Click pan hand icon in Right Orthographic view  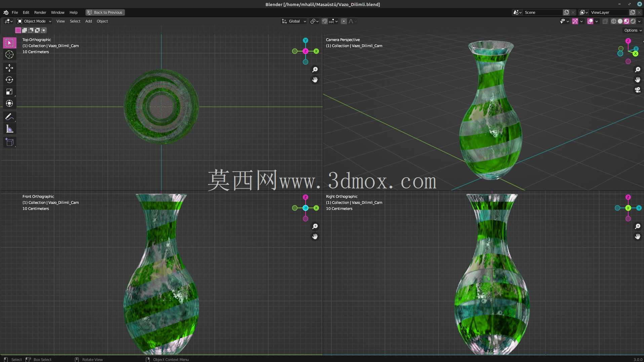pyautogui.click(x=638, y=237)
